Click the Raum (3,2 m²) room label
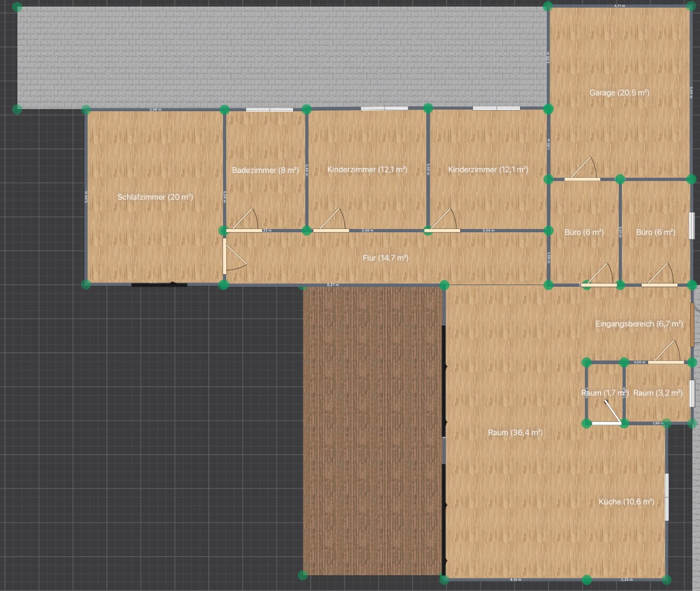Viewport: 700px width, 591px height. point(657,393)
